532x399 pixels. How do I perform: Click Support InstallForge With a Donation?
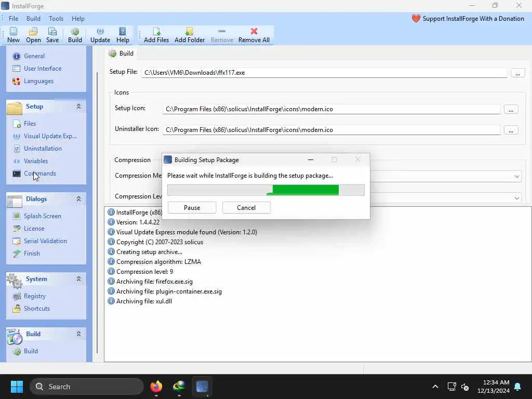[468, 19]
